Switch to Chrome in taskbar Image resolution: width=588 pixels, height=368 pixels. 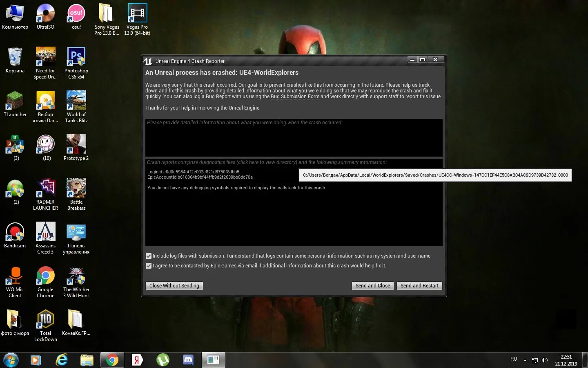(112, 360)
